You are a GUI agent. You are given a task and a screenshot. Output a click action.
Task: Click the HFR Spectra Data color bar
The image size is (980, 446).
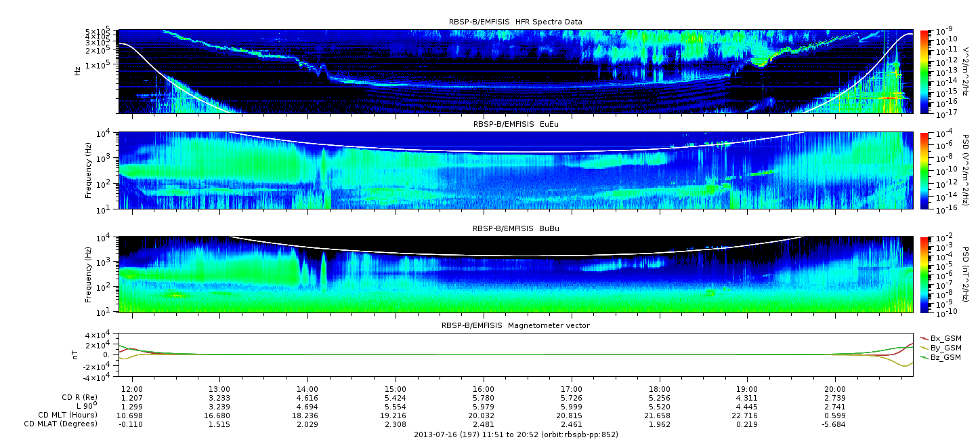924,71
